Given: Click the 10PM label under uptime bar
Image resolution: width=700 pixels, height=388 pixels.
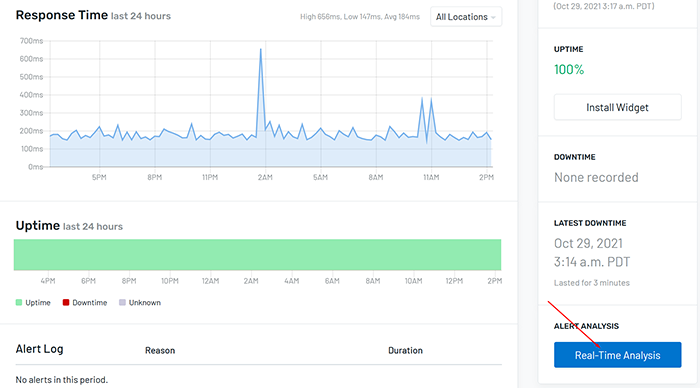Looking at the screenshot, I should 170,281.
